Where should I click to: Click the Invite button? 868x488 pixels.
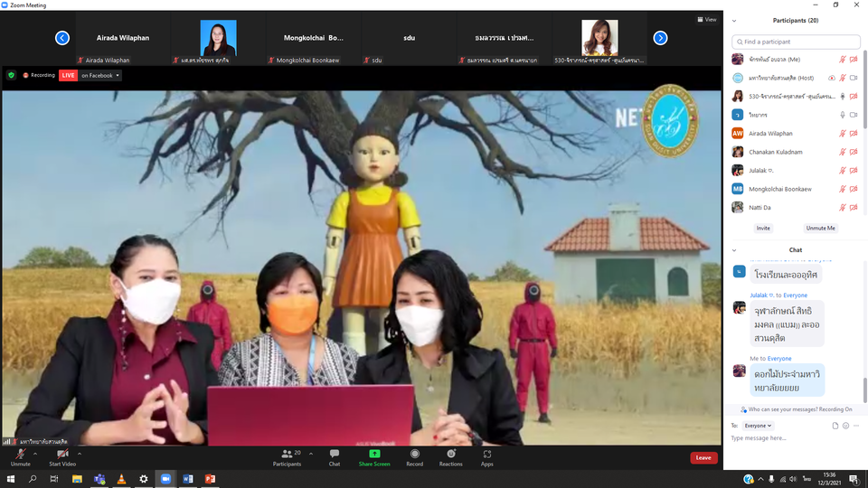pos(763,228)
